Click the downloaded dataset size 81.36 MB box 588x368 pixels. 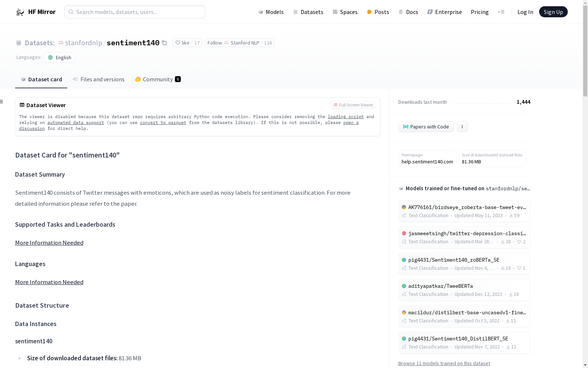(492, 159)
